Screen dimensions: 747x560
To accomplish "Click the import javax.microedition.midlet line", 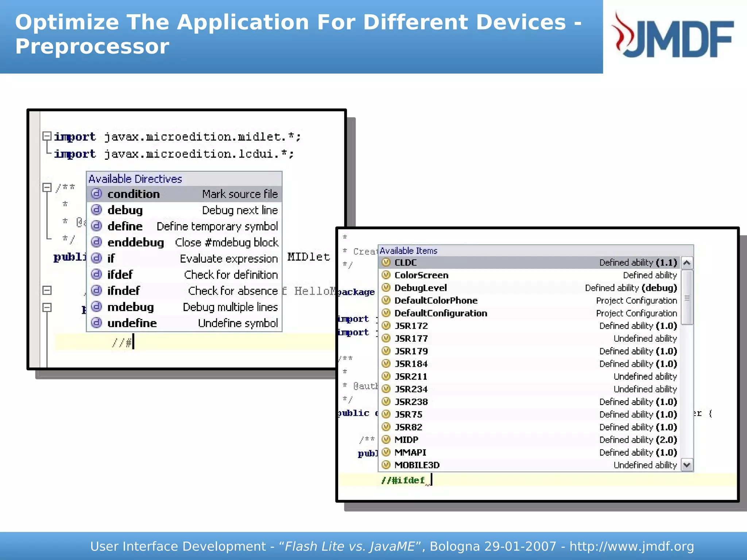I will pyautogui.click(x=178, y=137).
